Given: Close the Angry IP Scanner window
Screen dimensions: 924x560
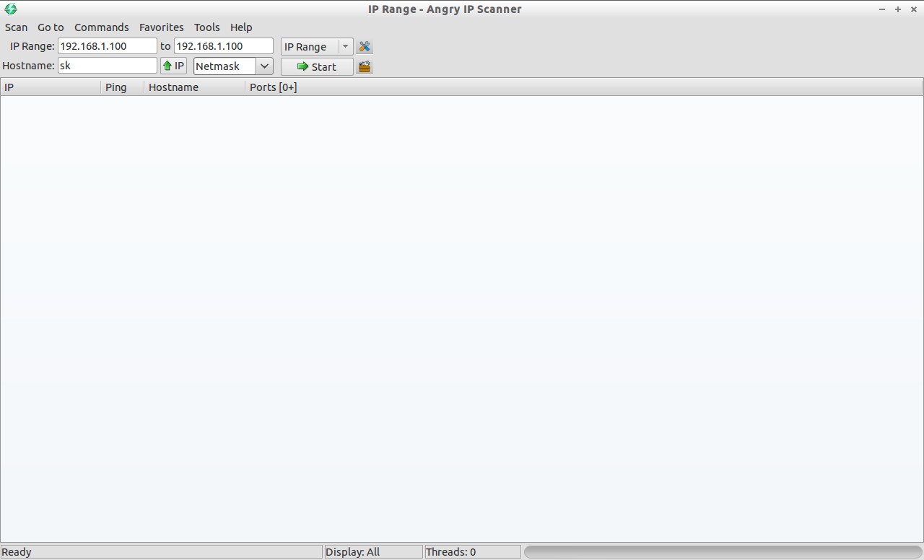Looking at the screenshot, I should pyautogui.click(x=914, y=9).
